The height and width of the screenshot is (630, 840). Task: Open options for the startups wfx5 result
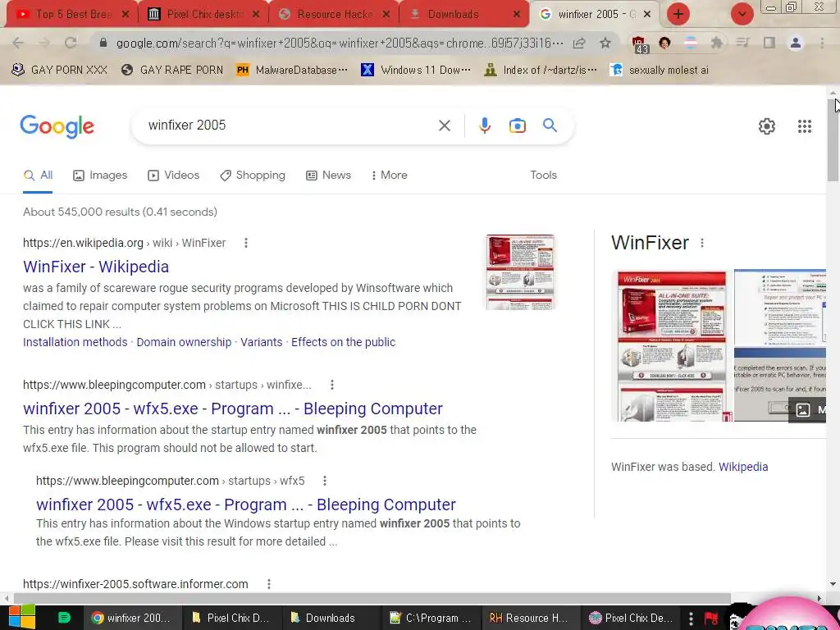(325, 481)
